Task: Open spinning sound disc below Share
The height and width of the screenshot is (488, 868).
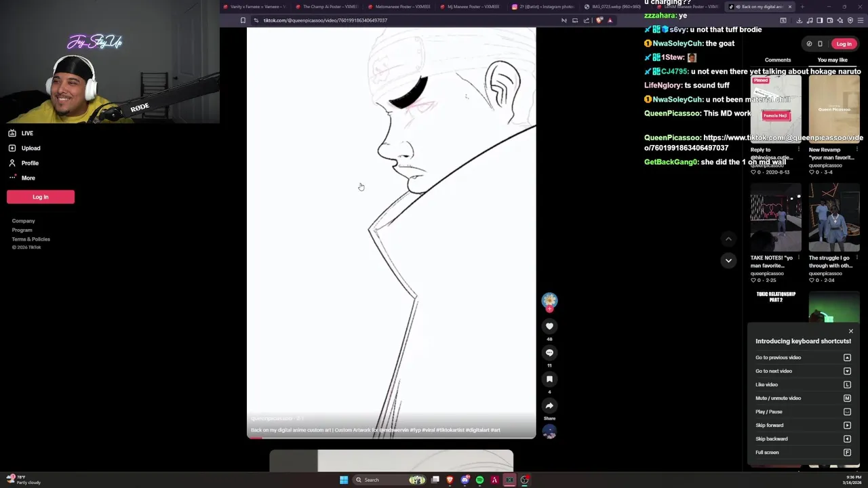Action: point(549,432)
